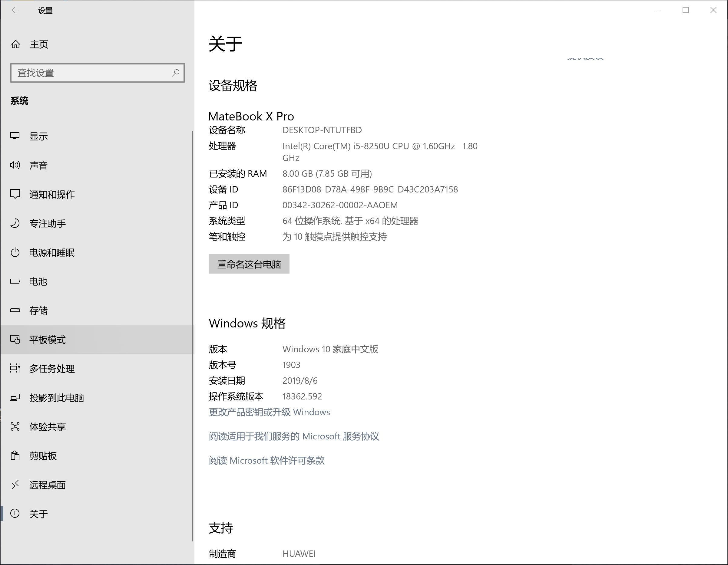Viewport: 728px width, 565px height.
Task: Select the 专注助手 (Focus Assist) icon
Action: 15,223
